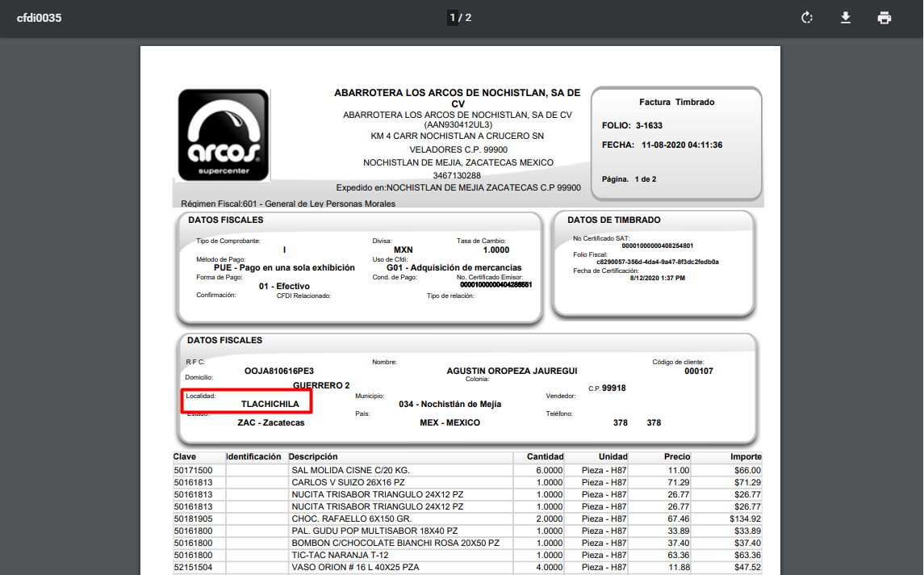Click the postal code 99918
Image resolution: width=924 pixels, height=575 pixels.
click(613, 388)
